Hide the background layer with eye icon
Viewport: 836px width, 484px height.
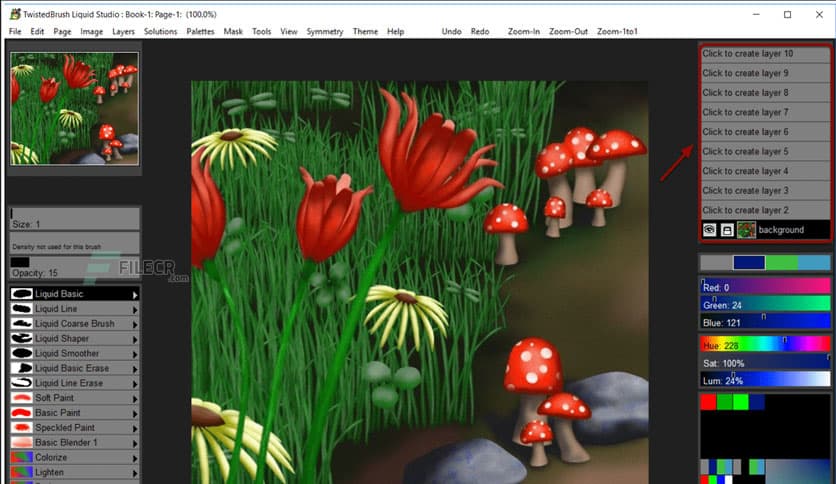(x=709, y=230)
